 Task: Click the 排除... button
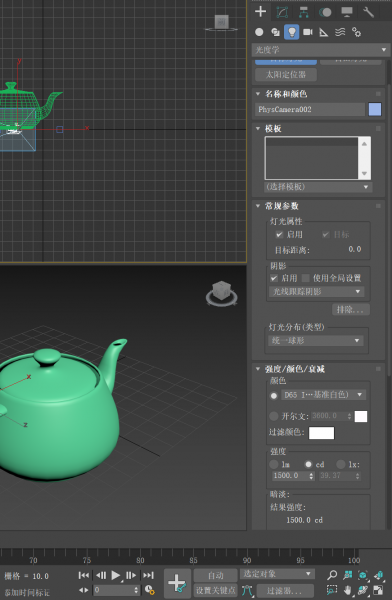(351, 309)
